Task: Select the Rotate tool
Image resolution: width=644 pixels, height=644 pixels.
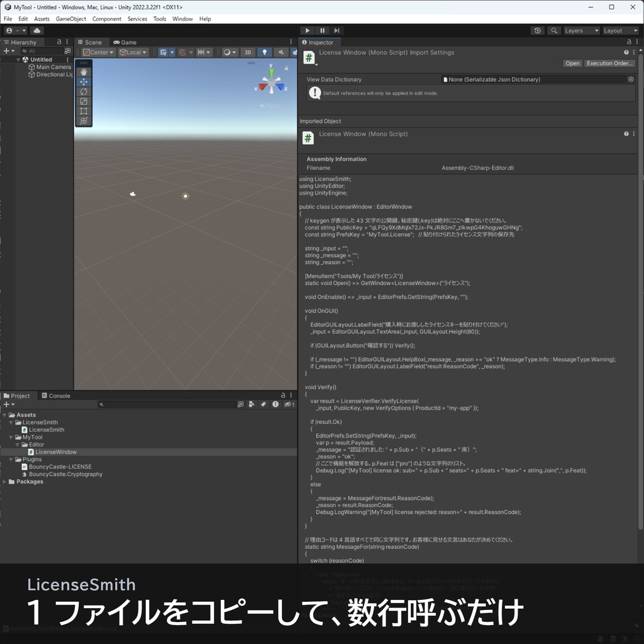Action: click(84, 92)
